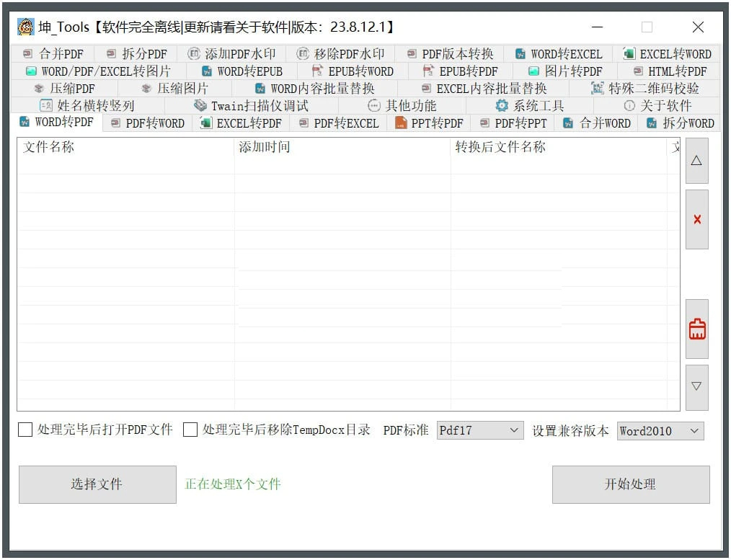Click the red clear-list broom icon

[696, 329]
